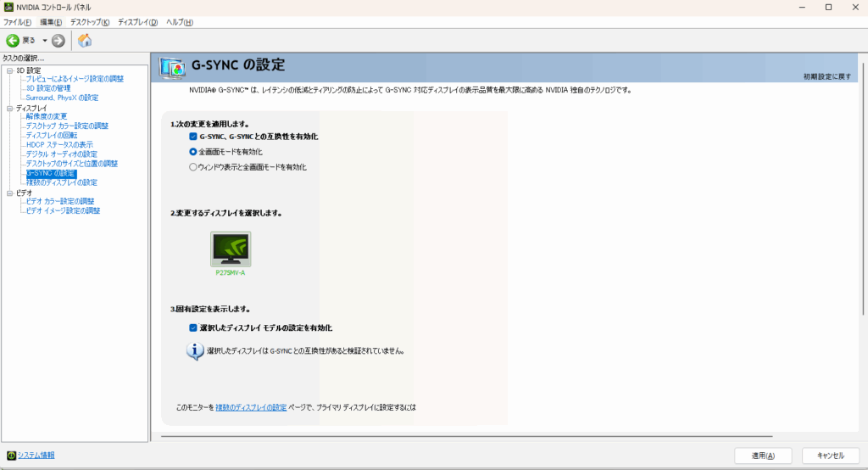868x470 pixels.
Task: Open Surround, PhysX の設定 tree item
Action: [x=62, y=98]
